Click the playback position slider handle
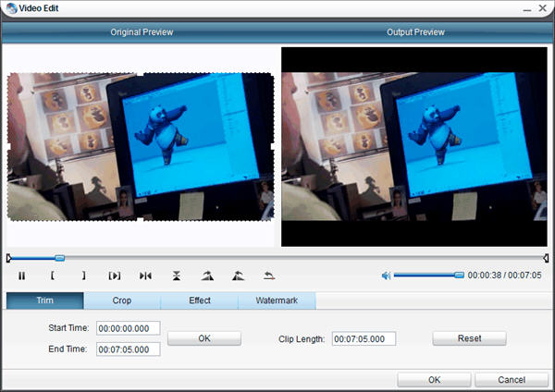Screen dimensions: 555x392 [x=60, y=258]
